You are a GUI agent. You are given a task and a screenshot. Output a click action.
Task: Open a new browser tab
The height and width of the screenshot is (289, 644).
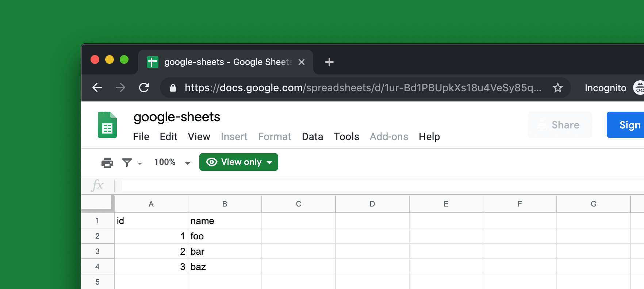click(x=329, y=62)
